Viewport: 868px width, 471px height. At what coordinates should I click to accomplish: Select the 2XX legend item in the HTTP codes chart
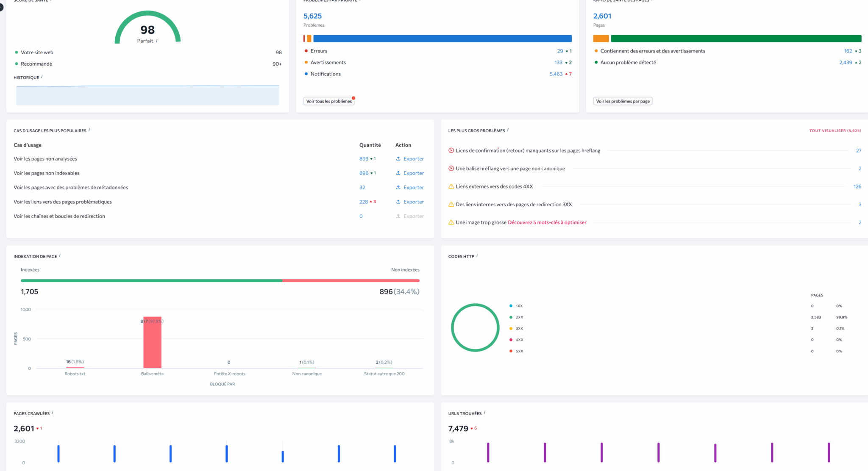pyautogui.click(x=519, y=317)
